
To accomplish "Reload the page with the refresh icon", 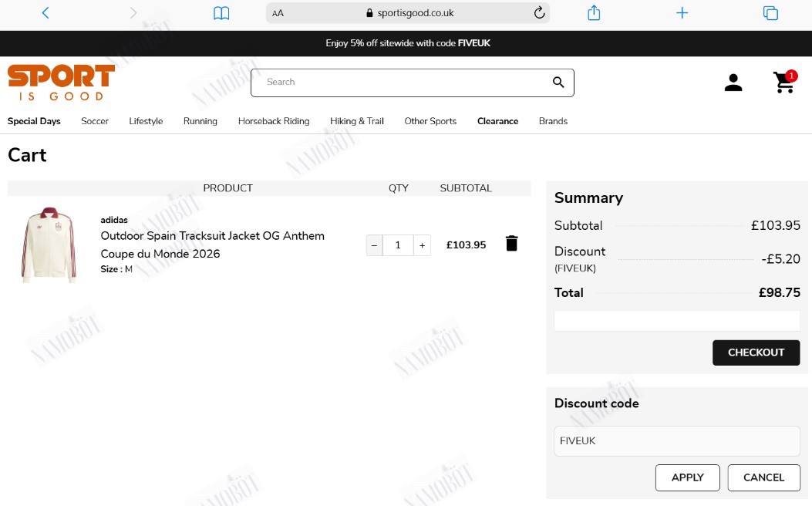I will point(539,12).
